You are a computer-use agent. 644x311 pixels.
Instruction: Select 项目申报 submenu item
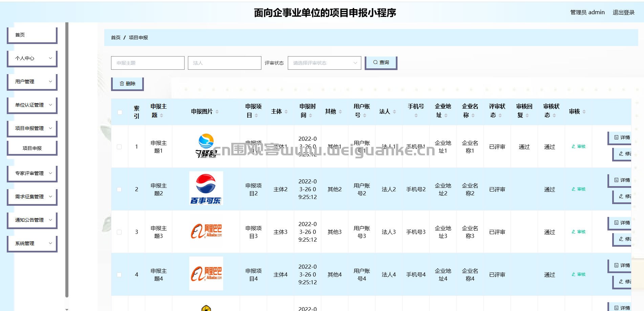[32, 148]
